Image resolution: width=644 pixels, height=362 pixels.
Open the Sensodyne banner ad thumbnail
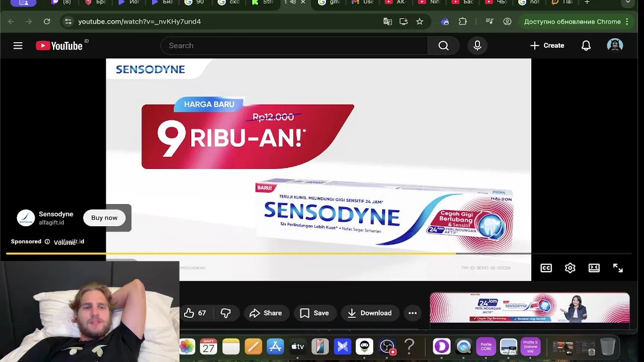coord(529,308)
